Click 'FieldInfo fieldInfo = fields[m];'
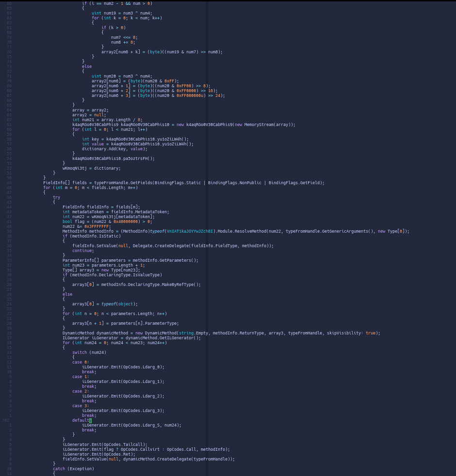The width and height of the screenshot is (456, 476). 101,207
